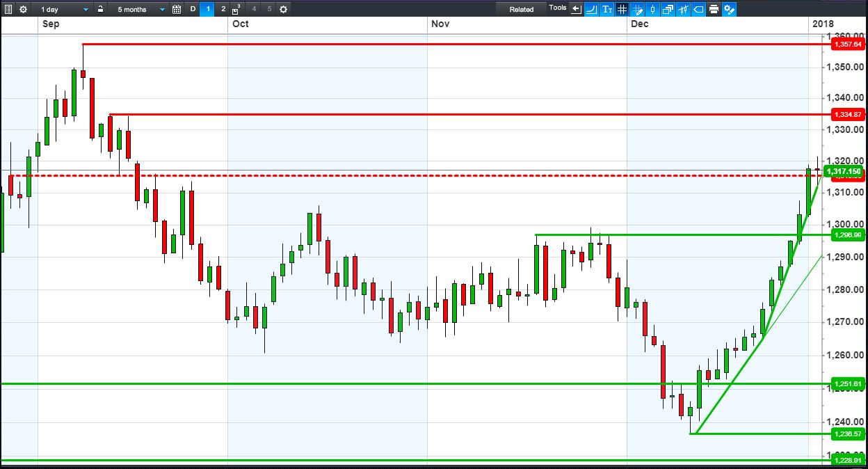868x469 pixels.
Task: Click the overlapping windows detach icon
Action: pyautogui.click(x=668, y=9)
